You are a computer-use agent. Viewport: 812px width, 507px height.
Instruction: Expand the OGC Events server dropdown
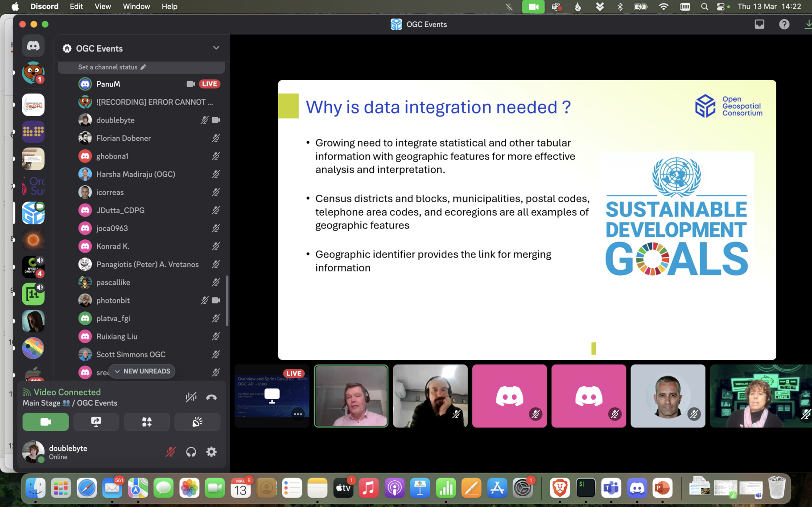coord(216,48)
